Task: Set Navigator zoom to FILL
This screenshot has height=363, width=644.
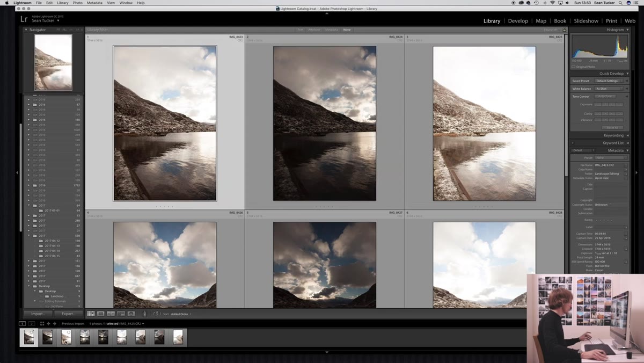Action: tap(64, 30)
